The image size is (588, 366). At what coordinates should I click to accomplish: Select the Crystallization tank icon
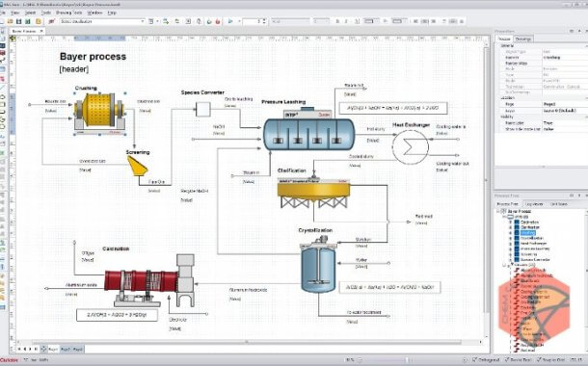(318, 265)
